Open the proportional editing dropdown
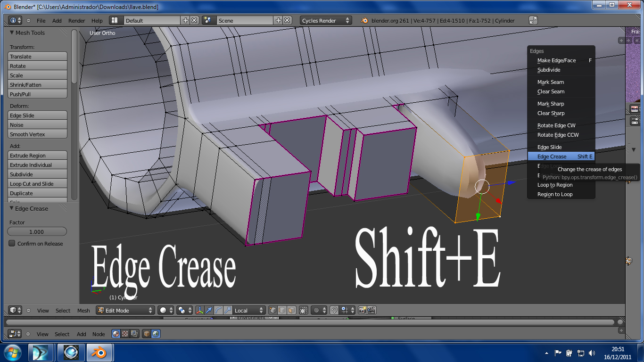The height and width of the screenshot is (362, 644). pos(319,310)
